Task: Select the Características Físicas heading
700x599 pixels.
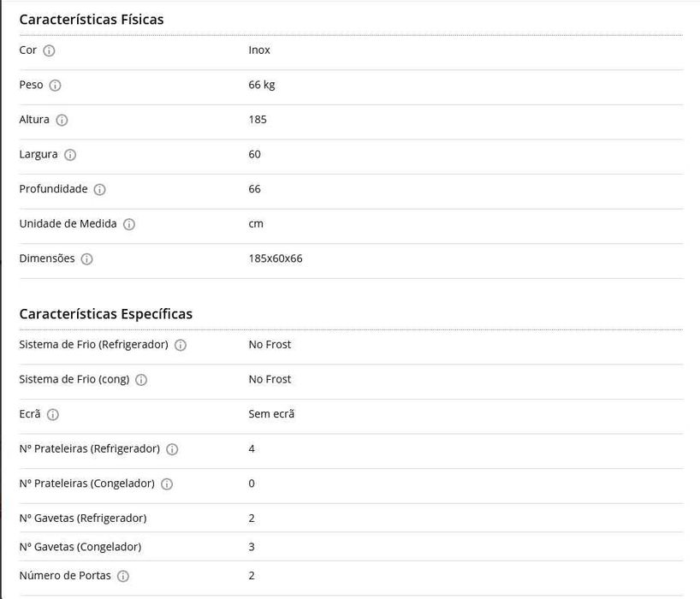Action: (x=92, y=20)
